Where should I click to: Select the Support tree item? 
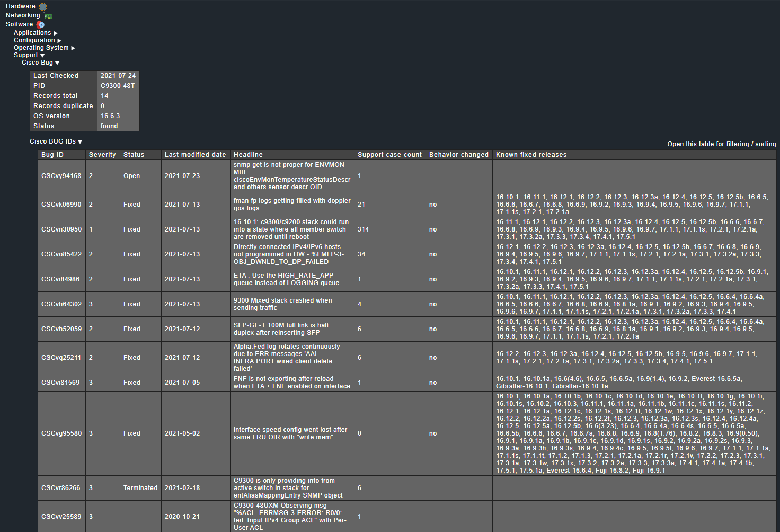[26, 55]
